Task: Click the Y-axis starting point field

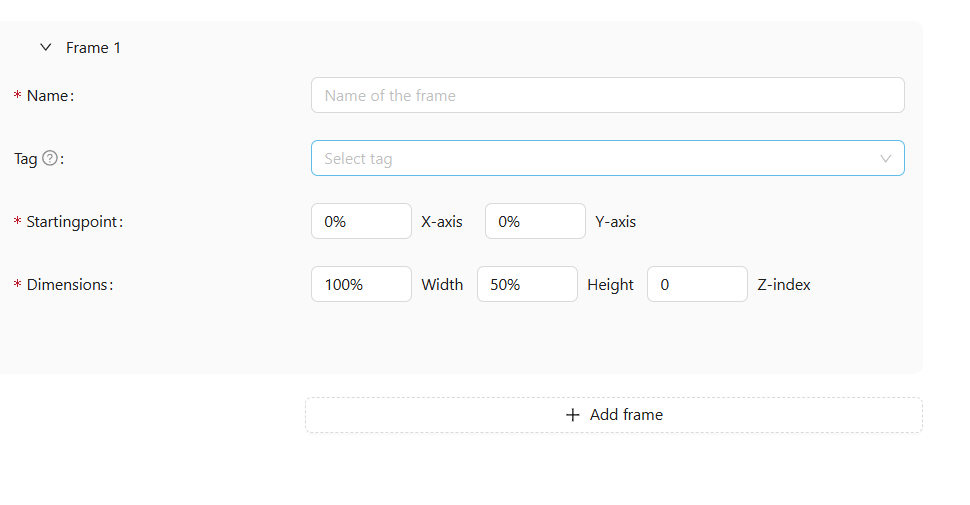Action: coord(534,221)
